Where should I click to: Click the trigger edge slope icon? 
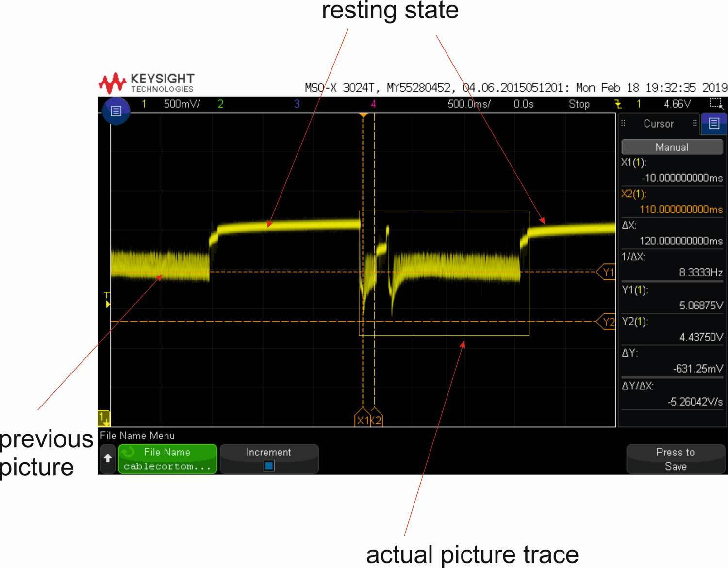[x=618, y=104]
